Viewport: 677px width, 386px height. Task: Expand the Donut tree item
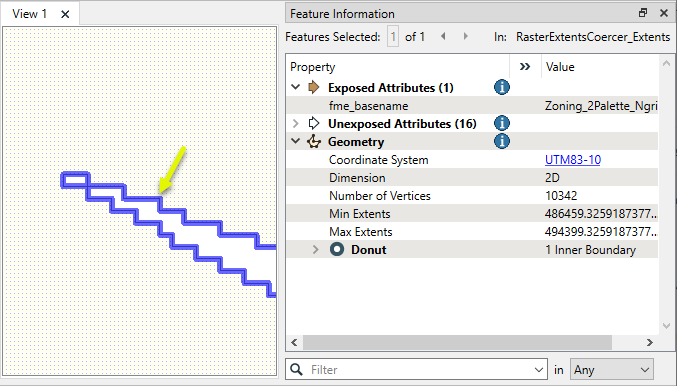(x=316, y=250)
